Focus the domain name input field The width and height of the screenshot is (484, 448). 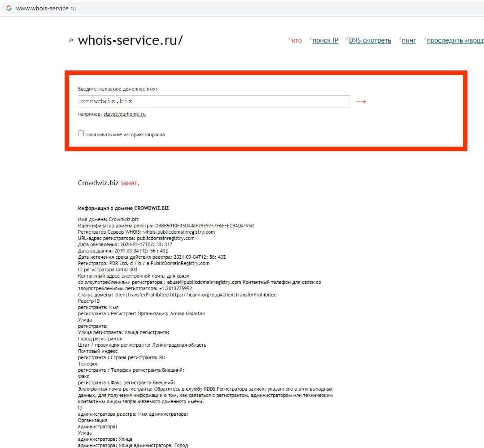214,101
